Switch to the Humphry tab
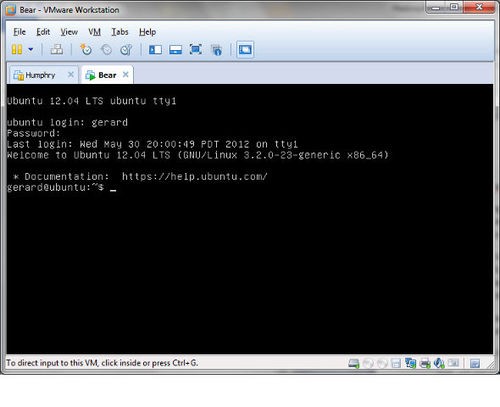The height and width of the screenshot is (407, 500). pyautogui.click(x=40, y=75)
